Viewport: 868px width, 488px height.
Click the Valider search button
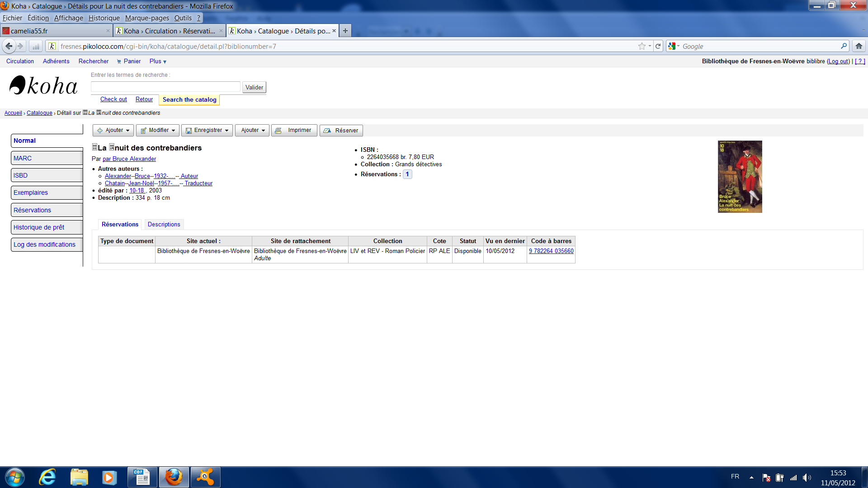click(254, 88)
